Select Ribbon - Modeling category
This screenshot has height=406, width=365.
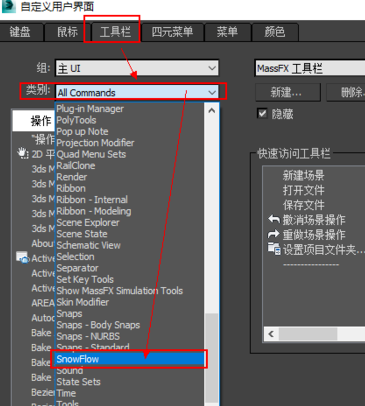coord(94,211)
